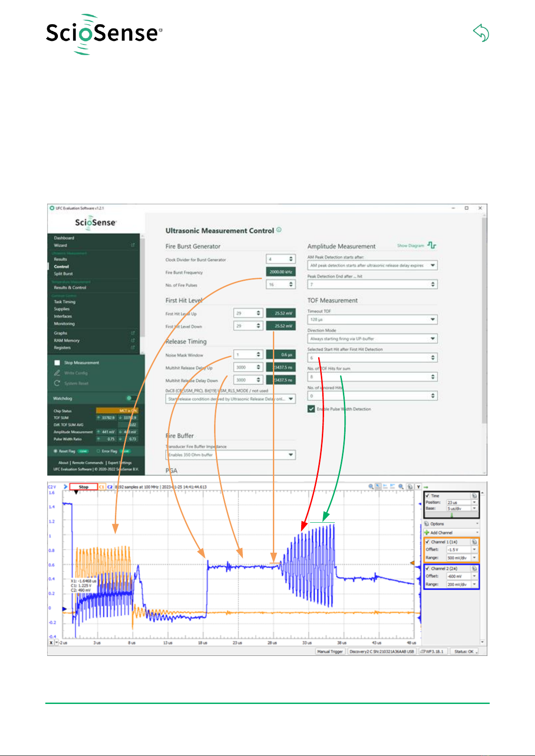Screen dimensions: 535x756
Task: Open Transducer Fire Buffer Impedance dropdown
Action: tap(291, 455)
